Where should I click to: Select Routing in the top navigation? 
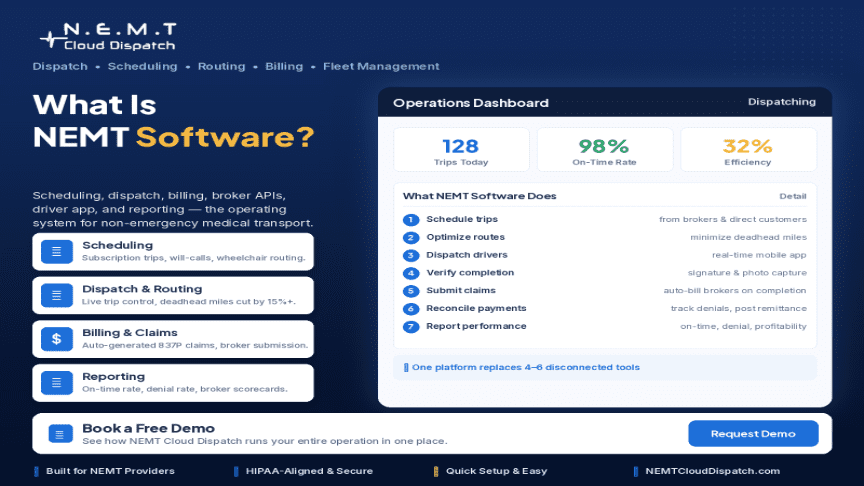[222, 66]
